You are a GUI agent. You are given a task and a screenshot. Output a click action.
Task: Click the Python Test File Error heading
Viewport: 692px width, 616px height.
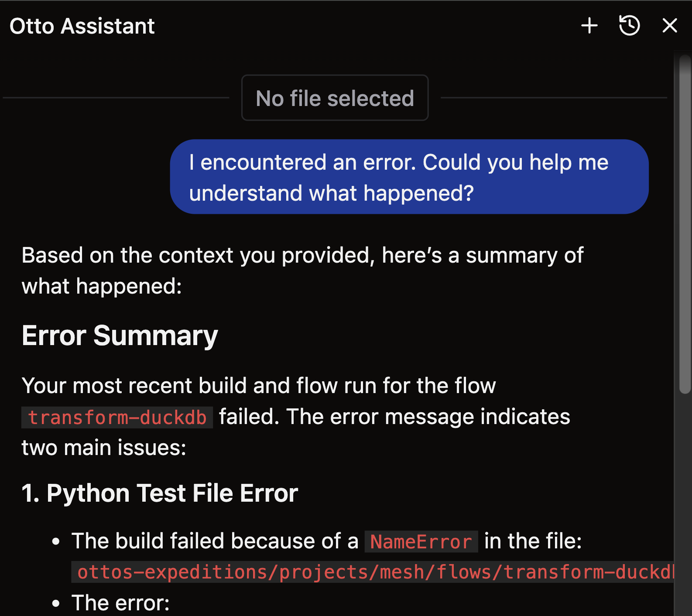tap(160, 493)
